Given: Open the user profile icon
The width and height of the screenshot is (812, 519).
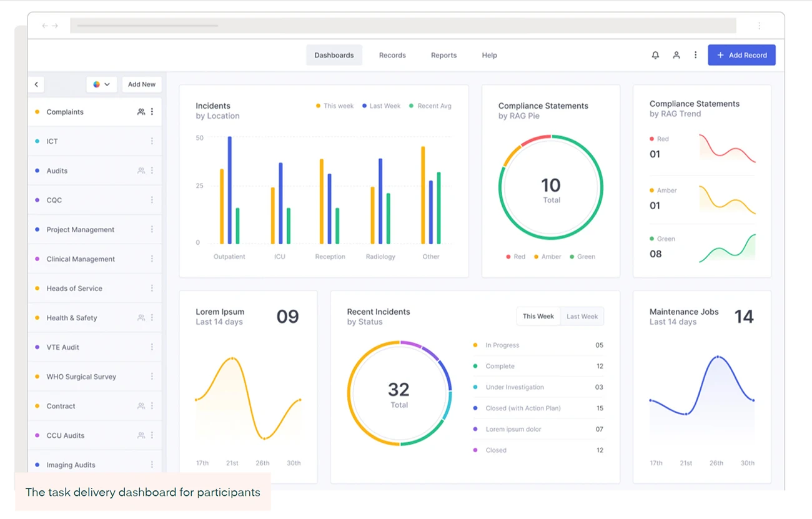Looking at the screenshot, I should coord(676,55).
